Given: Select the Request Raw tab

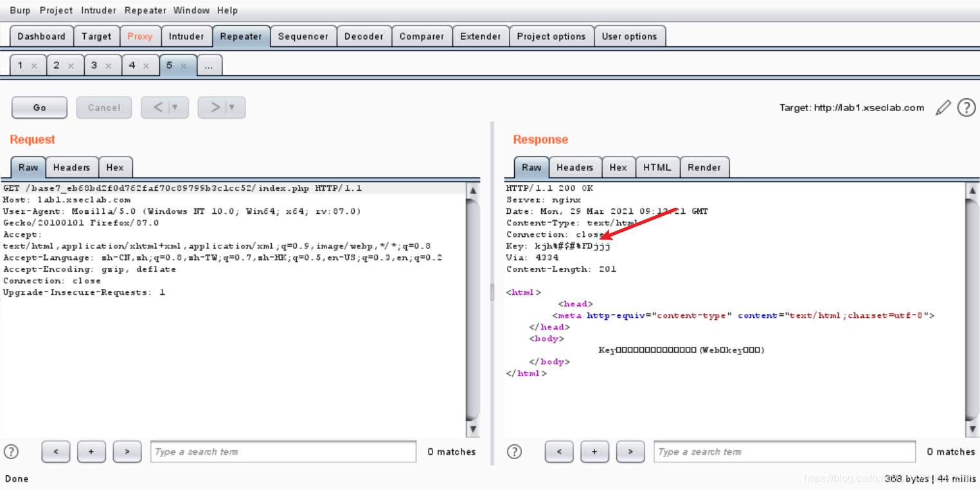Looking at the screenshot, I should (28, 168).
